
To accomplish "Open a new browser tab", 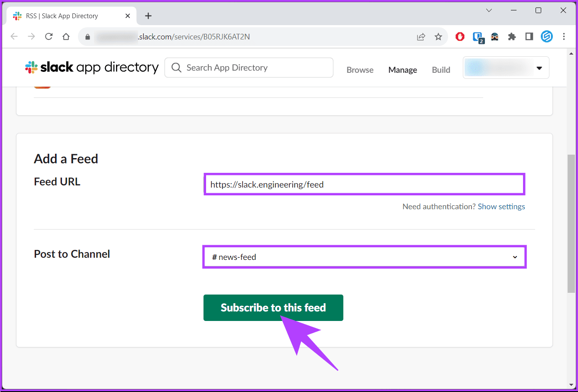I will click(148, 16).
